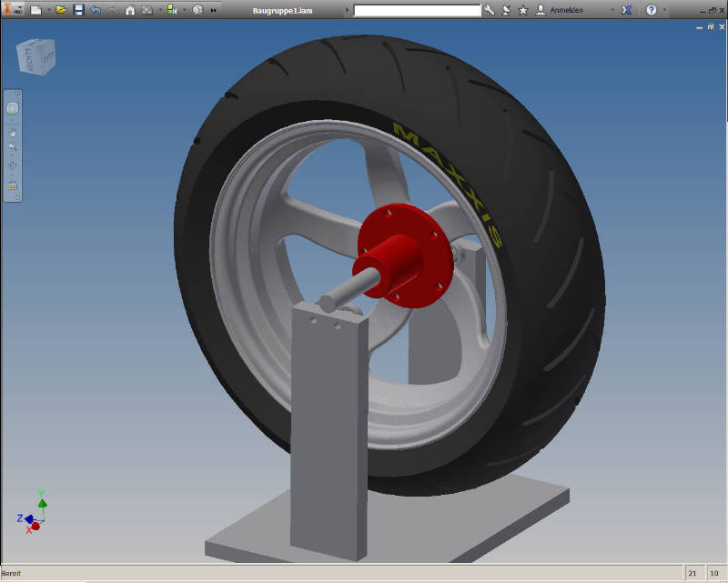Image resolution: width=728 pixels, height=583 pixels.
Task: Open the dropdown arrow after Anmelden
Action: click(x=612, y=10)
